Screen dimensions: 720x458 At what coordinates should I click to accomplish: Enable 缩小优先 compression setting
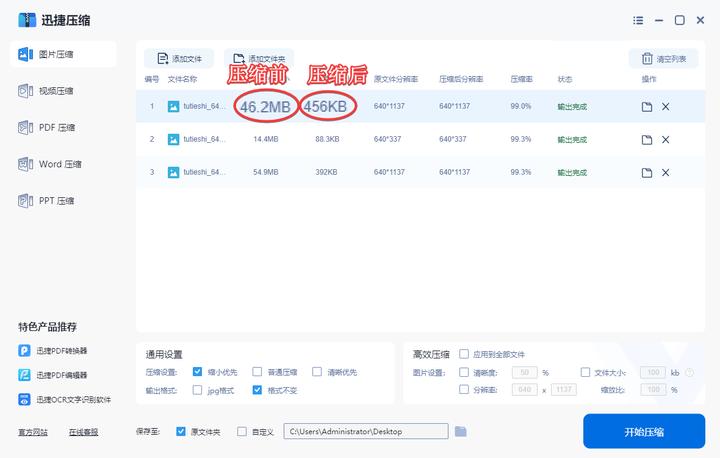(197, 371)
